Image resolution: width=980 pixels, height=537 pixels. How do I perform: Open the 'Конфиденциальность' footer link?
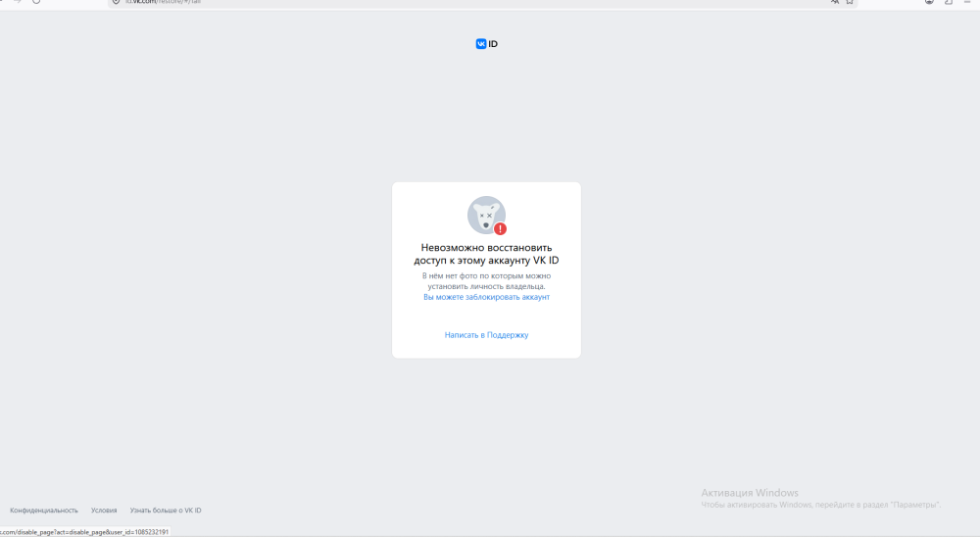tap(44, 511)
